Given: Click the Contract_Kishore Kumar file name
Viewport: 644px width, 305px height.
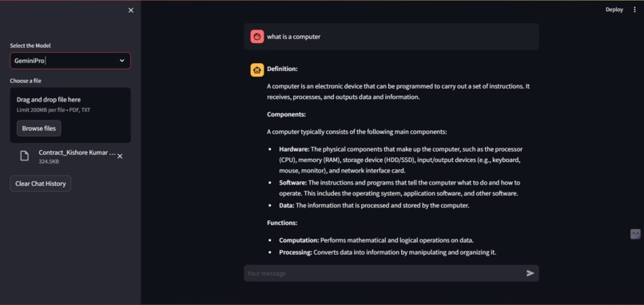Looking at the screenshot, I should pos(77,152).
